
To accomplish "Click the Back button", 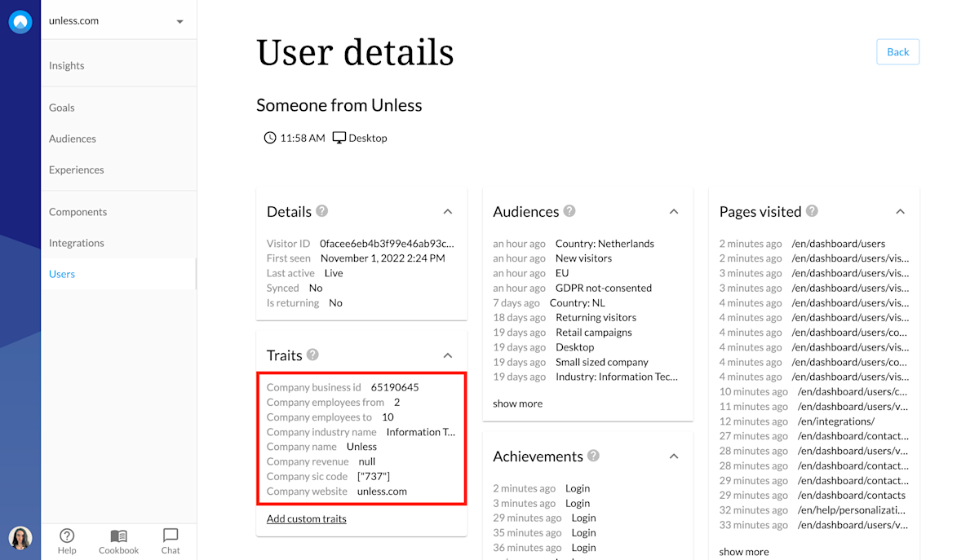I will point(898,51).
